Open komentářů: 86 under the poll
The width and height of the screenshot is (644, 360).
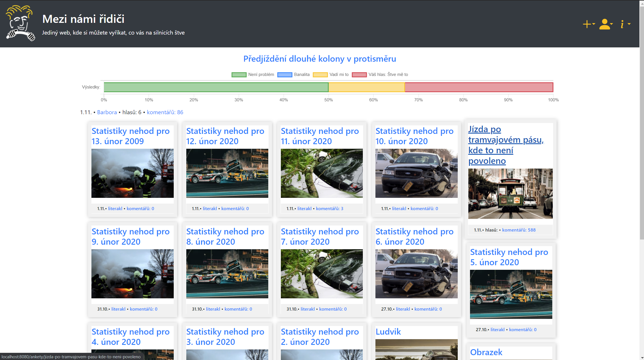point(165,112)
